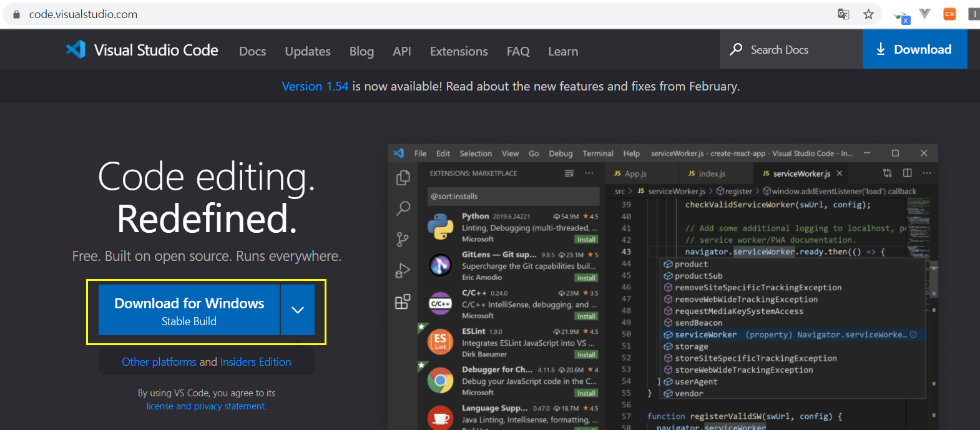This screenshot has width=980, height=430.
Task: Open the Edit menu in VS Code
Action: (443, 154)
